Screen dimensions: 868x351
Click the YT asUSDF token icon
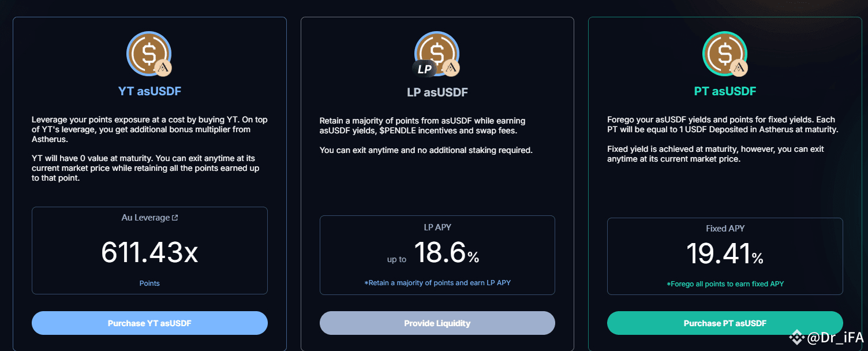pyautogui.click(x=148, y=53)
